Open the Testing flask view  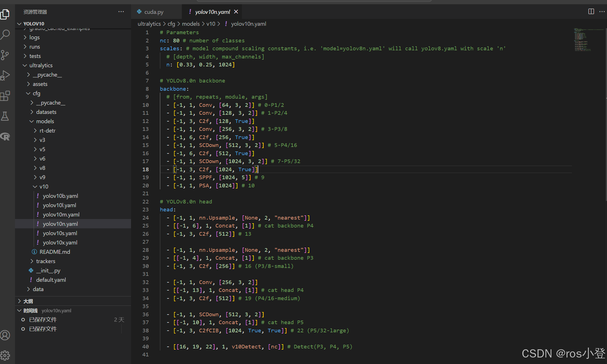tap(5, 116)
